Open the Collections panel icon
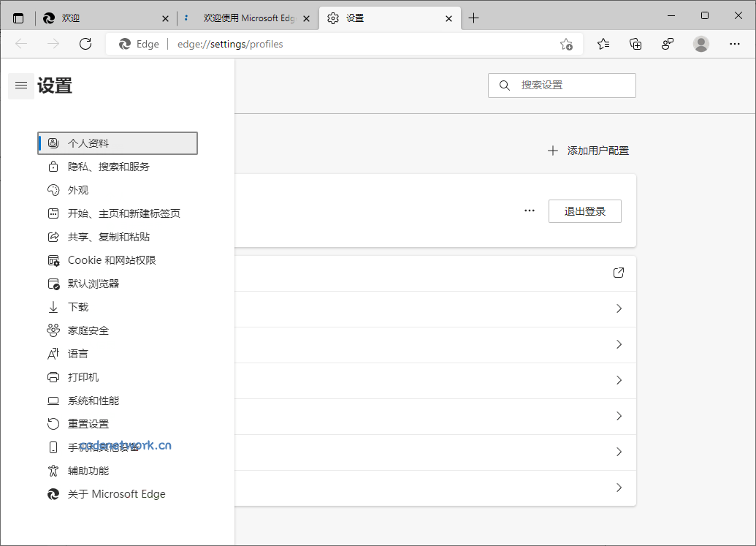The width and height of the screenshot is (756, 546). click(635, 44)
